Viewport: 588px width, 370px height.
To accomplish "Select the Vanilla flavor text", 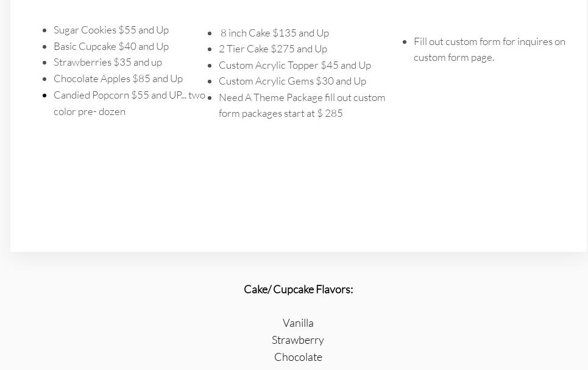I will tap(298, 323).
